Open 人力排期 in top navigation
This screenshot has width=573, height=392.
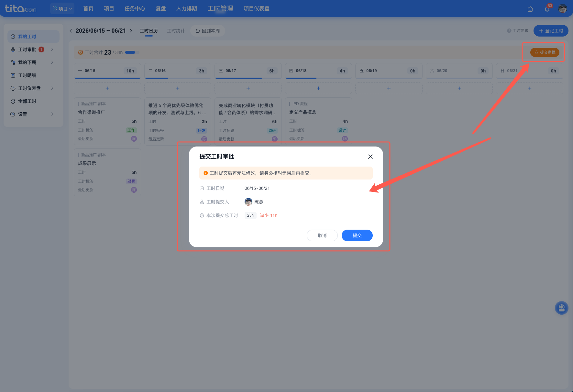[187, 8]
